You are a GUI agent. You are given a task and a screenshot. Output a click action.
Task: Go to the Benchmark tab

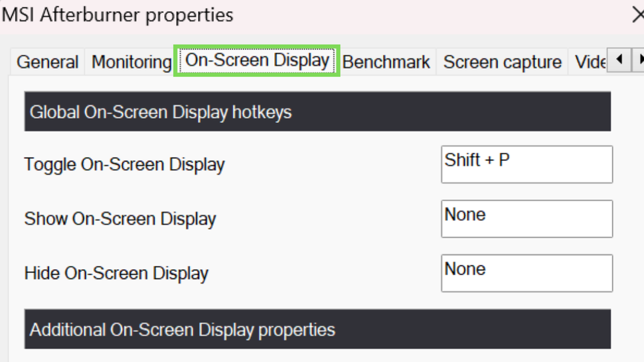(386, 62)
